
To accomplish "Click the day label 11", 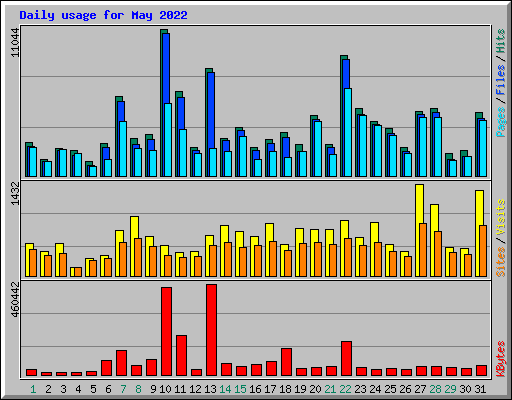I will (180, 389).
